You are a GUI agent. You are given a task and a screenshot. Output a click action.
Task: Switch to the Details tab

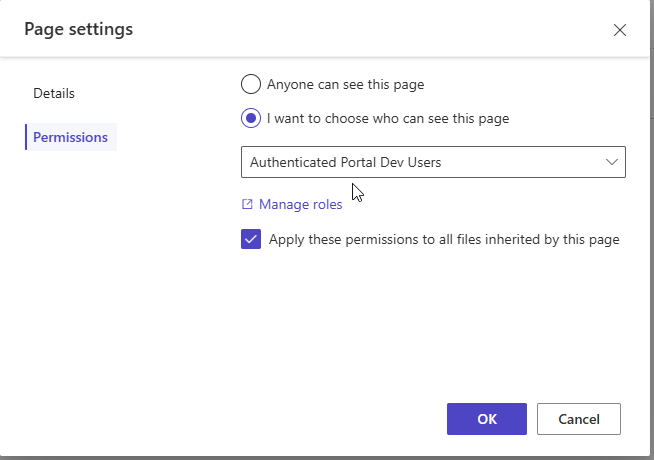pyautogui.click(x=54, y=93)
